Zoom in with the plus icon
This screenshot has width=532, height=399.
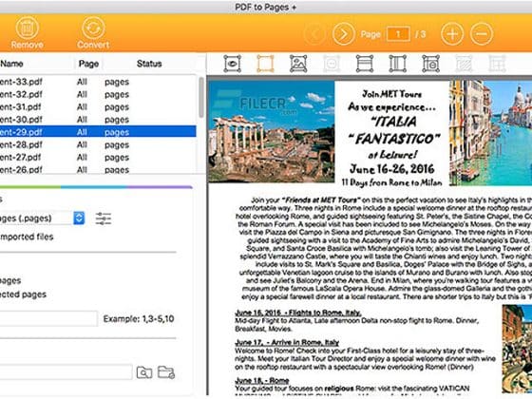(x=452, y=34)
